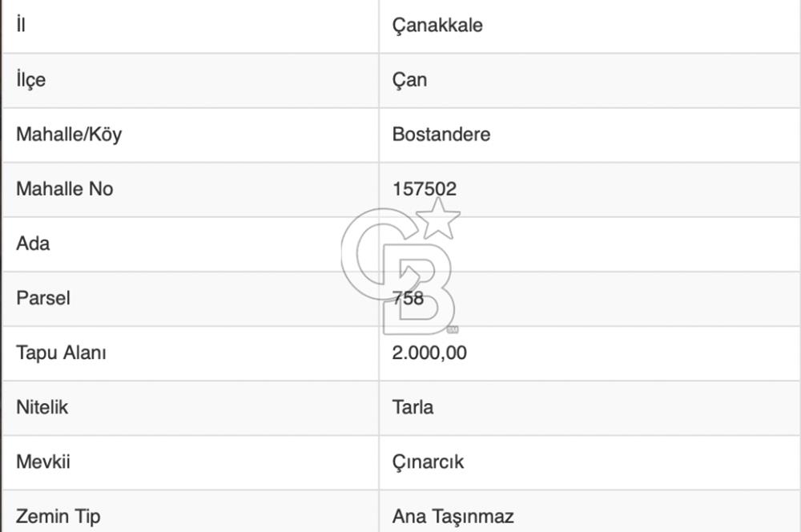Click the Mevkii row label
801x532 pixels.
pos(42,462)
